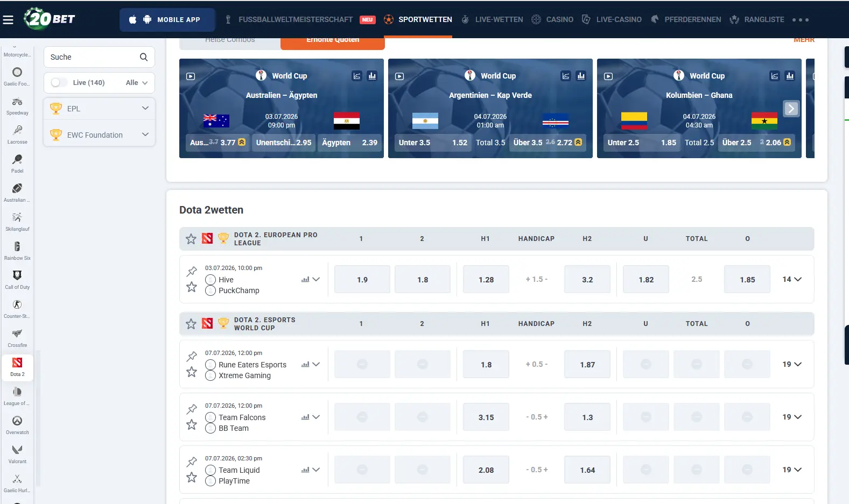
Task: Open Rangliste nav item
Action: tap(757, 19)
